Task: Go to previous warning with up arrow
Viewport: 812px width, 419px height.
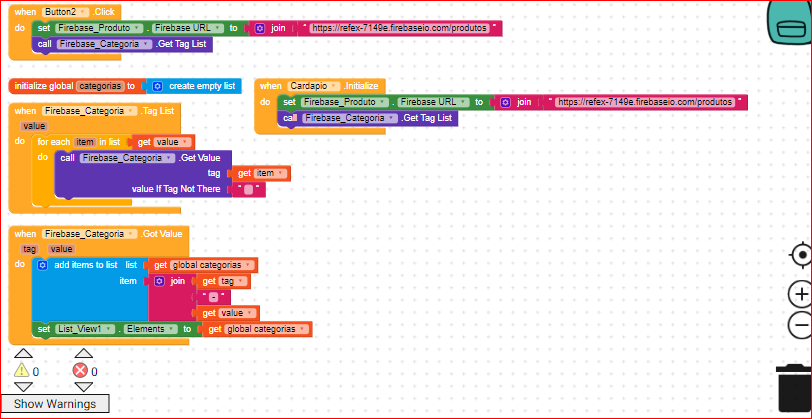Action: pyautogui.click(x=23, y=353)
